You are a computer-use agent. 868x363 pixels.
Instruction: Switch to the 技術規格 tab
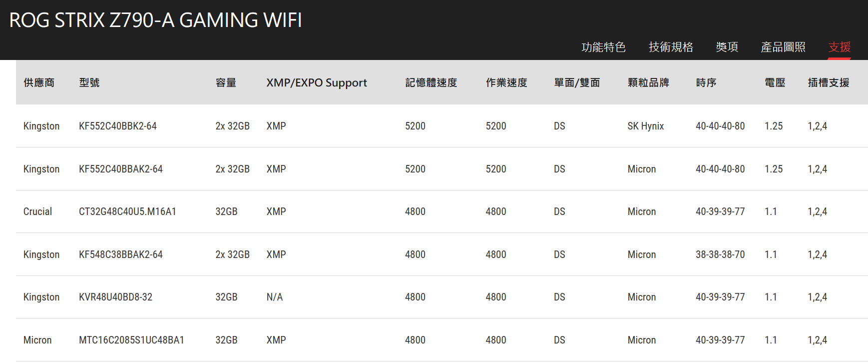click(671, 47)
